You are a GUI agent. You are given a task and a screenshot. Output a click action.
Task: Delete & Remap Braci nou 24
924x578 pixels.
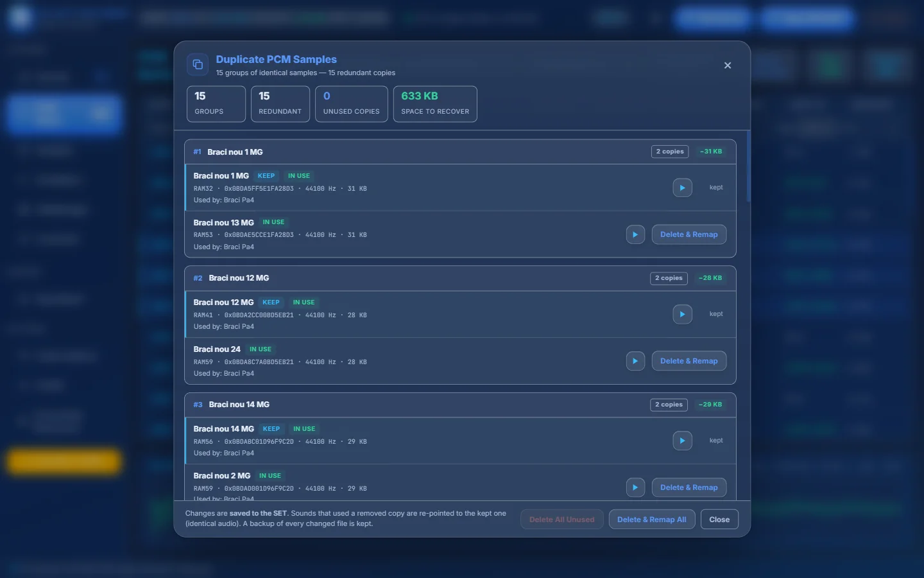point(689,361)
